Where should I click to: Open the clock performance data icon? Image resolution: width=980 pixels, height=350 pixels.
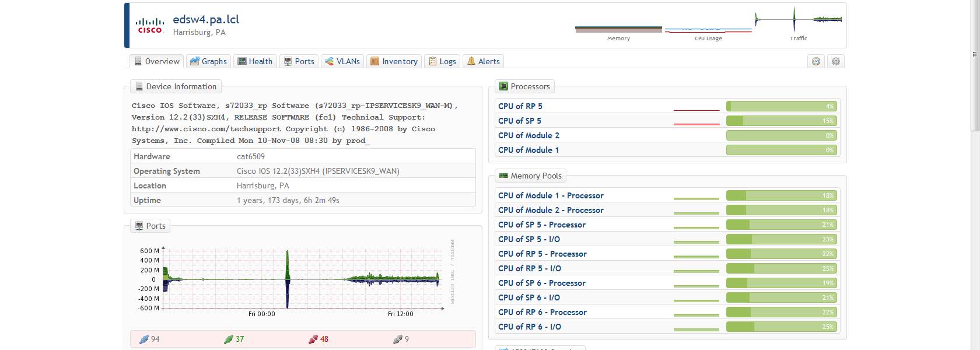816,61
